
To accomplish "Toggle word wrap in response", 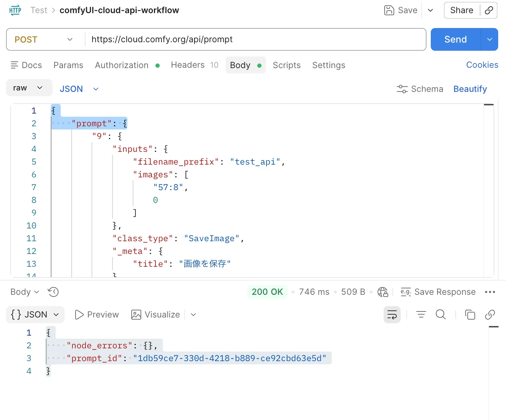I will [392, 315].
